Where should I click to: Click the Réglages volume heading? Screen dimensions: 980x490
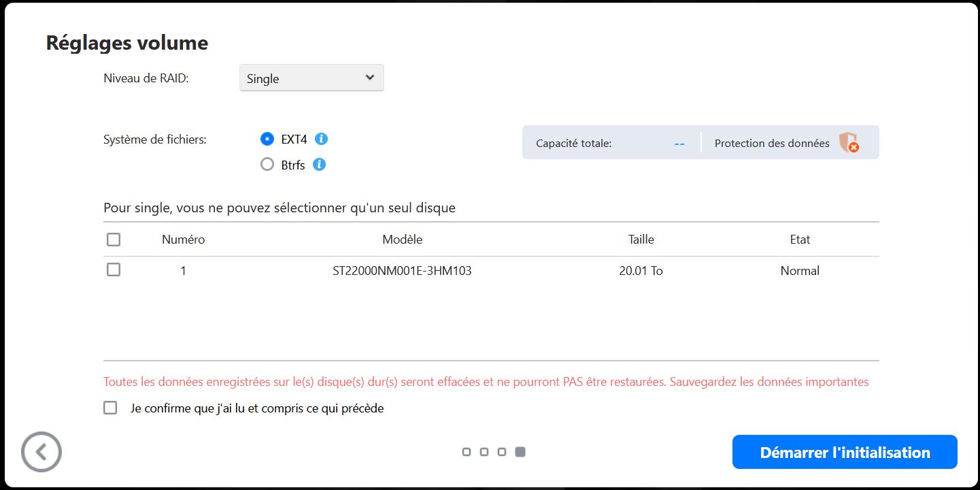coord(126,43)
